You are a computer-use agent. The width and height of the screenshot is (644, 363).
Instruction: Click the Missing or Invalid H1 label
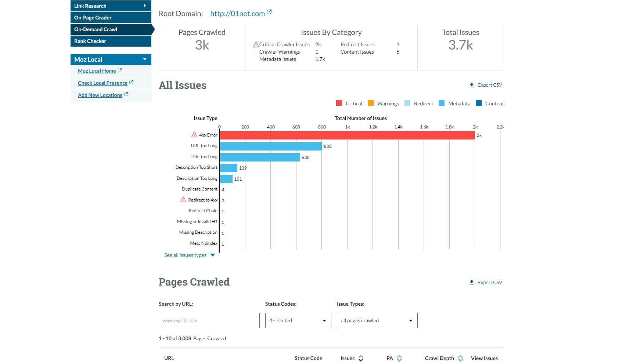[x=197, y=222]
